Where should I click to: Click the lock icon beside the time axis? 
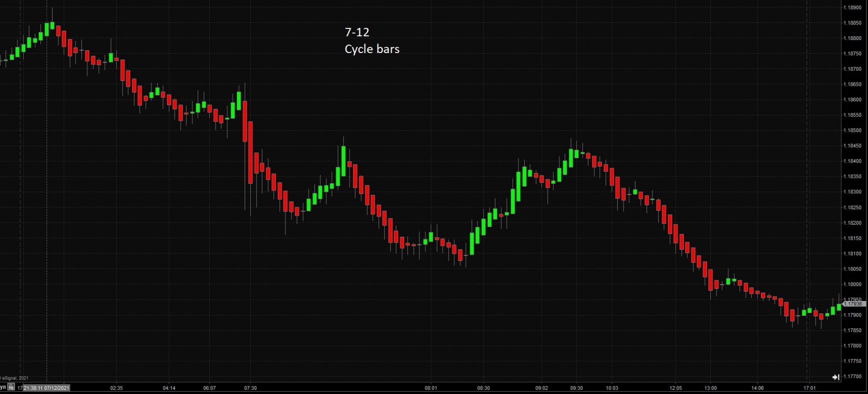[11, 387]
